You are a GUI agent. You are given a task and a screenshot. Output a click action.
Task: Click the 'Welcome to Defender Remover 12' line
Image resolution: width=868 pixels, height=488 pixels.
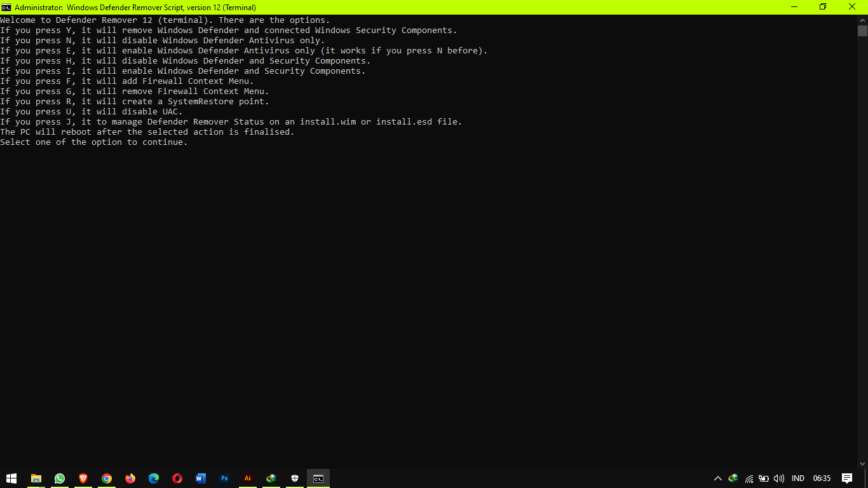[x=165, y=20]
